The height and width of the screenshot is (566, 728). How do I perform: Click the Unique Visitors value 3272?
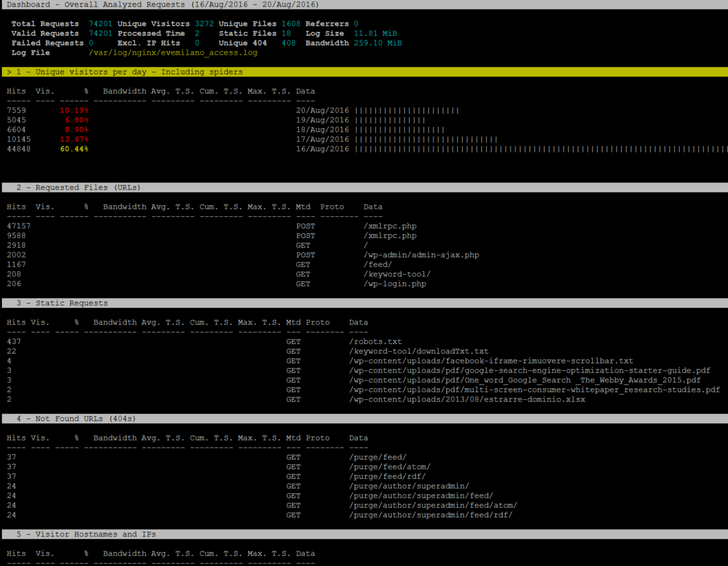point(204,24)
